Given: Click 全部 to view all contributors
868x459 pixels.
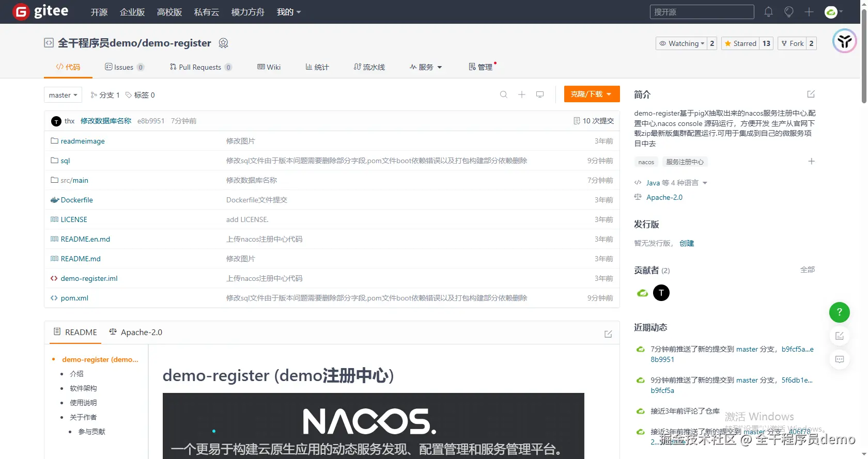Looking at the screenshot, I should pyautogui.click(x=808, y=270).
